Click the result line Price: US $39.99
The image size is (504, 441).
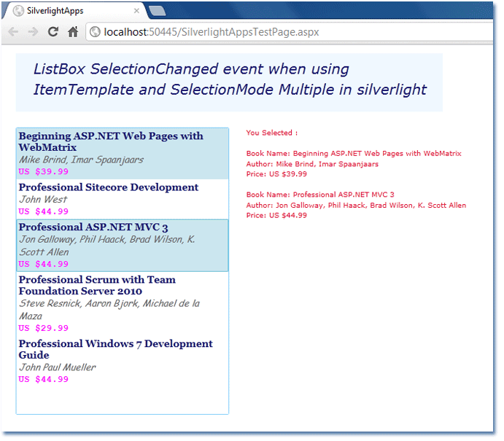pos(276,174)
